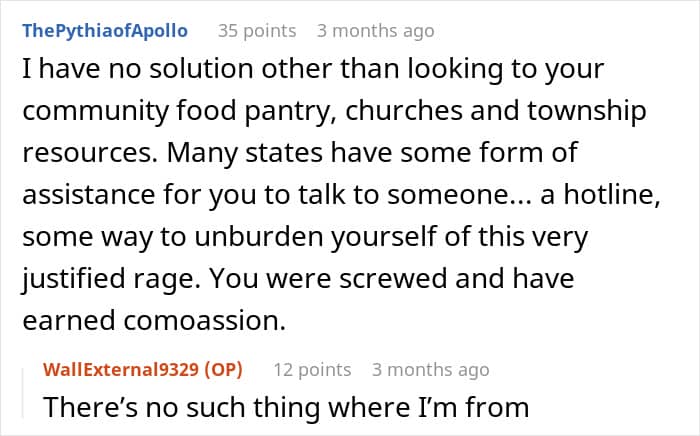Viewport: 700px width, 436px height.
Task: Click the 35 points score
Action: click(x=256, y=30)
